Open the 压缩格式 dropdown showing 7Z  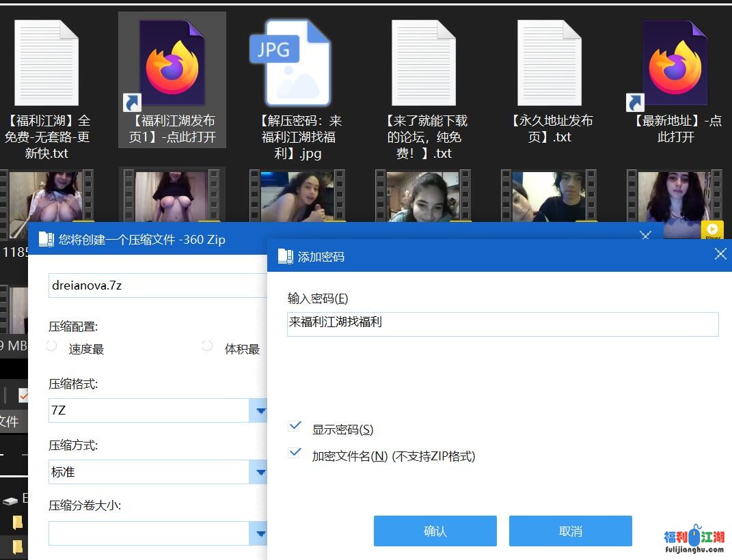[260, 410]
